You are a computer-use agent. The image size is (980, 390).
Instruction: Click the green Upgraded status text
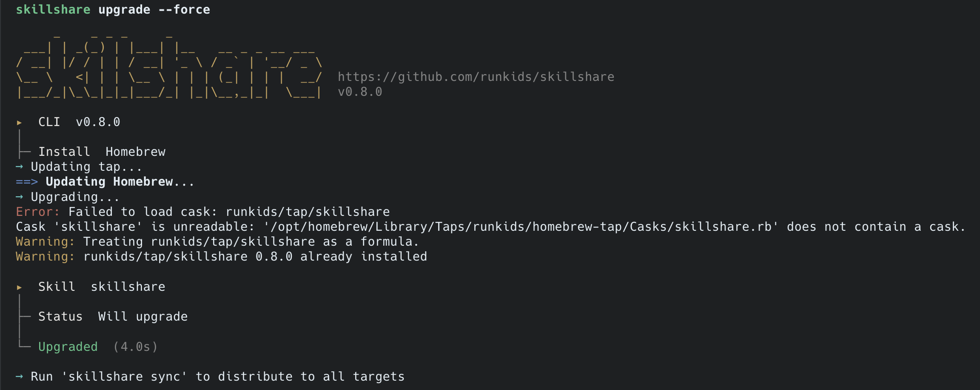[68, 347]
